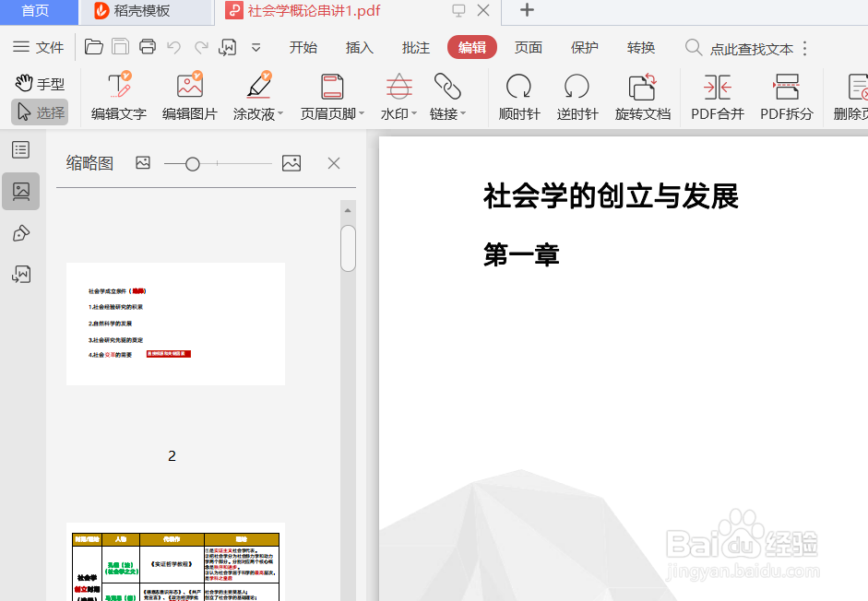Image resolution: width=868 pixels, height=601 pixels.
Task: Open the 页眉页脚 header and footer tool
Action: click(330, 96)
